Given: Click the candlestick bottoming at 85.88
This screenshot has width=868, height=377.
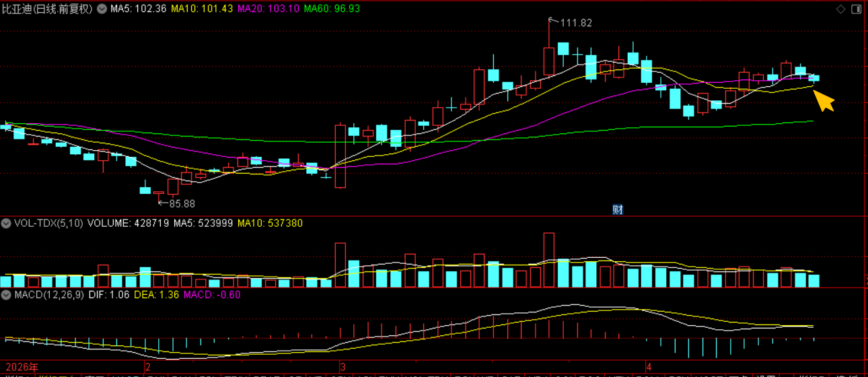Looking at the screenshot, I should click(159, 195).
